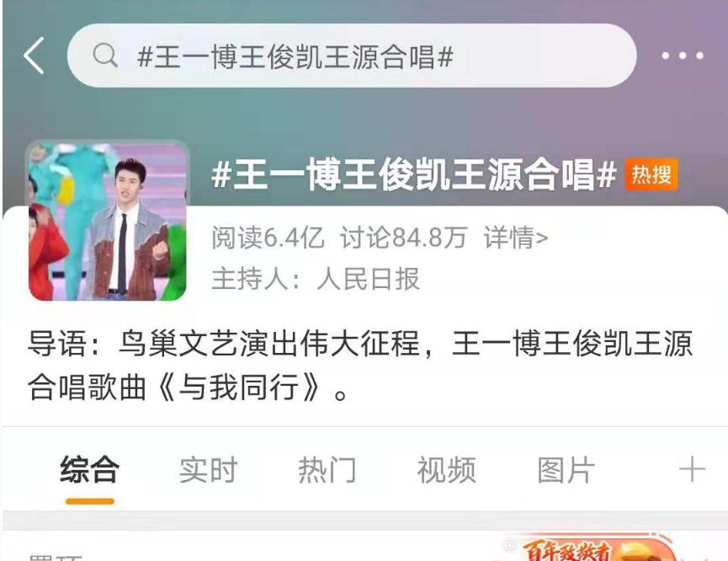The width and height of the screenshot is (728, 561).
Task: Click the 讨论84.8万 discussion count
Action: [x=403, y=238]
